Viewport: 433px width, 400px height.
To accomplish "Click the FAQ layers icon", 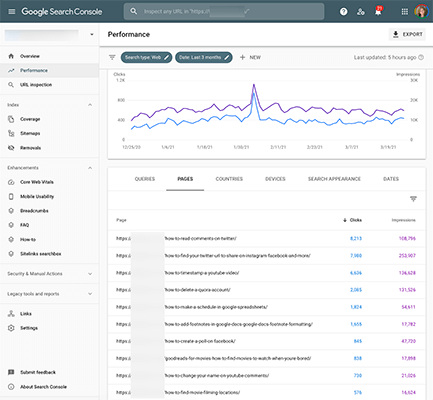I will [11, 225].
